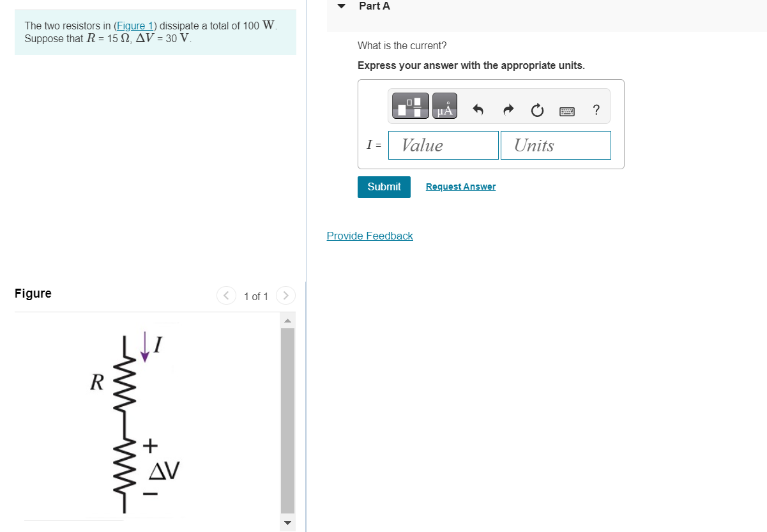Click the Request Answer link
The width and height of the screenshot is (767, 532).
click(x=460, y=186)
